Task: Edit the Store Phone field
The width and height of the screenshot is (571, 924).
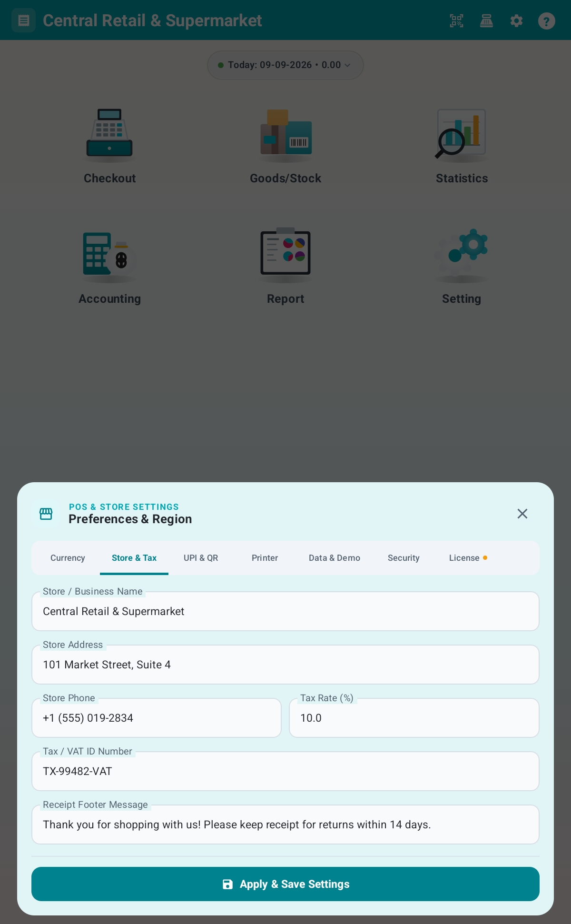Action: click(x=157, y=718)
